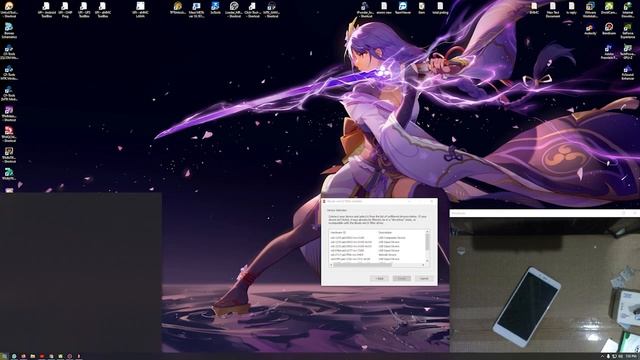Open Adobe Premiere Pro desktop icon
Screen dimensions: 640x360
click(x=609, y=51)
